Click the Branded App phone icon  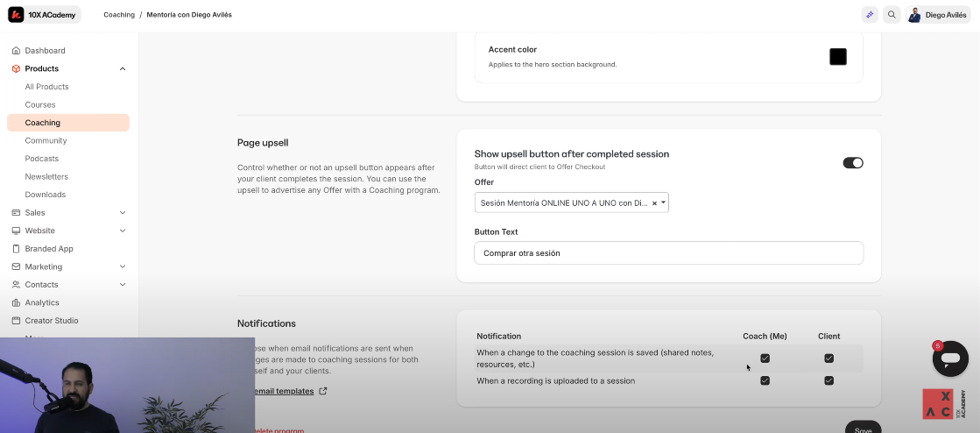click(16, 249)
